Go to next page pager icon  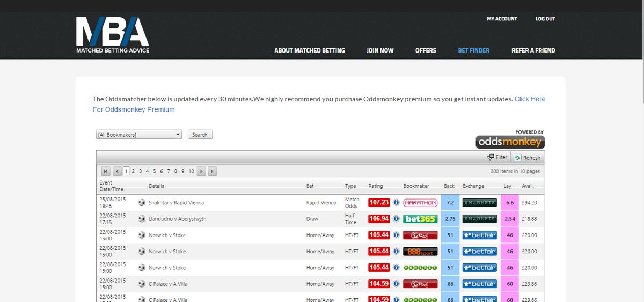[x=202, y=171]
